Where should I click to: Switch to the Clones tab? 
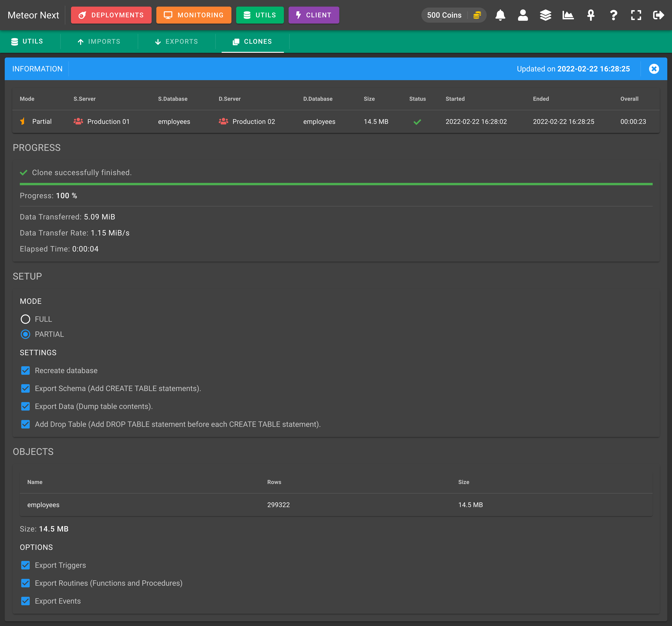(x=253, y=42)
